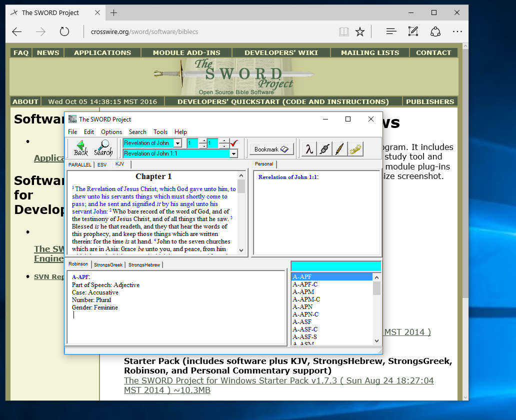Image resolution: width=516 pixels, height=420 pixels.
Task: Refresh the crosswire.org page
Action: (x=64, y=32)
